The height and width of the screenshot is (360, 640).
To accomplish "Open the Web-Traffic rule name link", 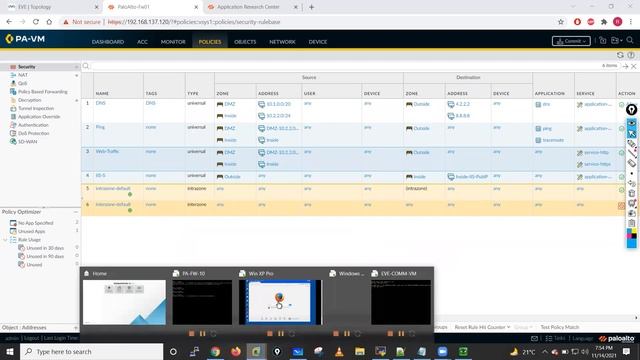I will (107, 151).
